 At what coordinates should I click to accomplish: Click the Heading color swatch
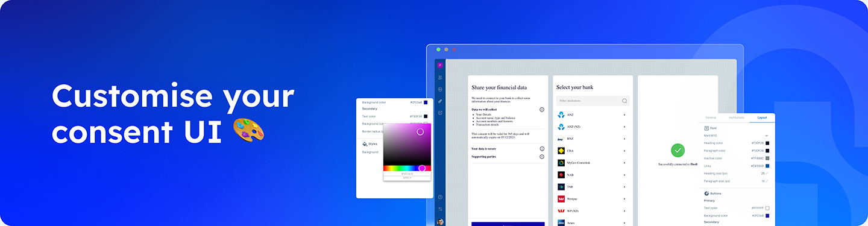[x=767, y=143]
